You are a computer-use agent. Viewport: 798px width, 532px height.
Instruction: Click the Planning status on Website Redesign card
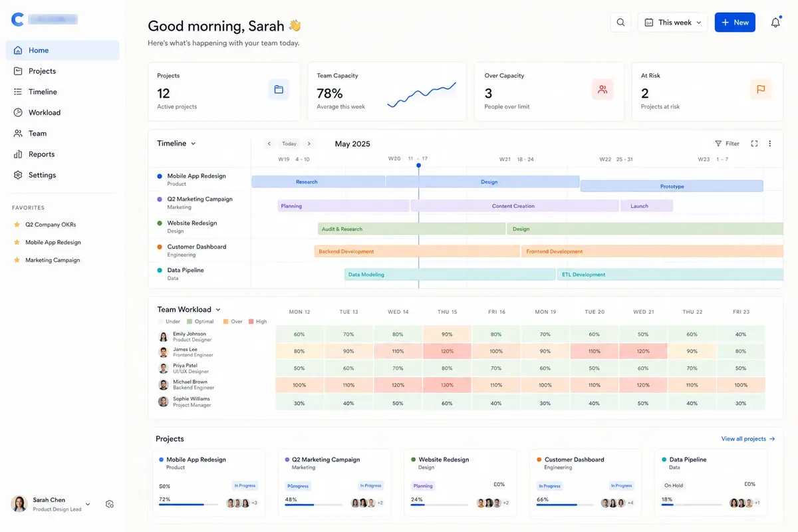point(423,485)
